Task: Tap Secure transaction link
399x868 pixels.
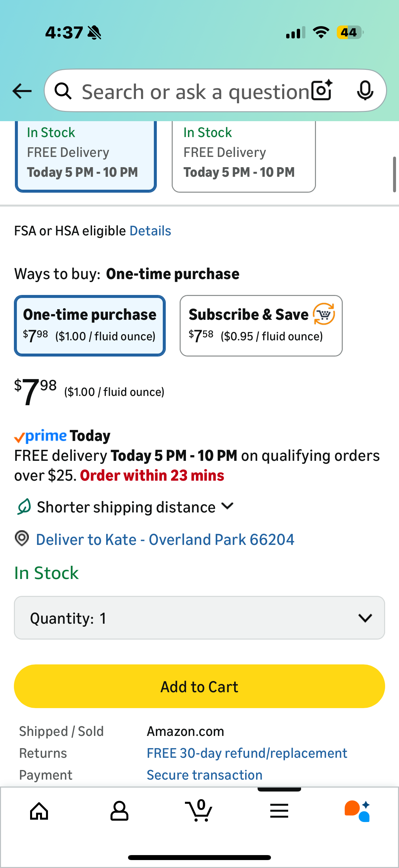Action: click(204, 775)
